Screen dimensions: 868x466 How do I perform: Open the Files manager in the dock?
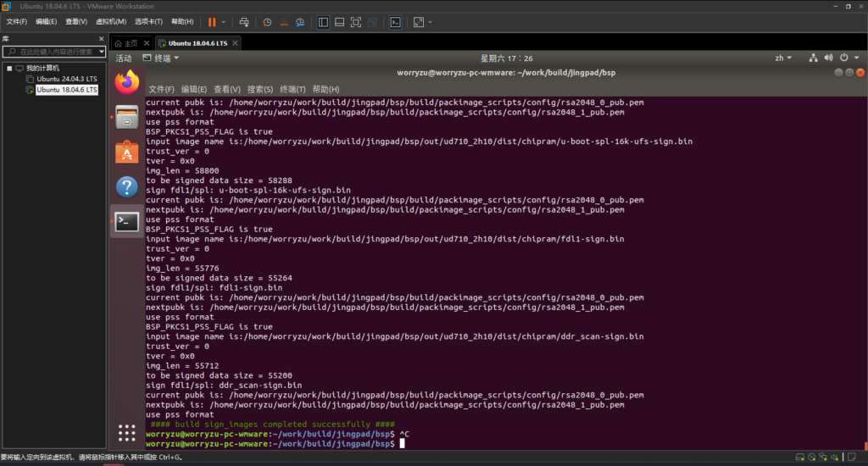click(x=126, y=117)
